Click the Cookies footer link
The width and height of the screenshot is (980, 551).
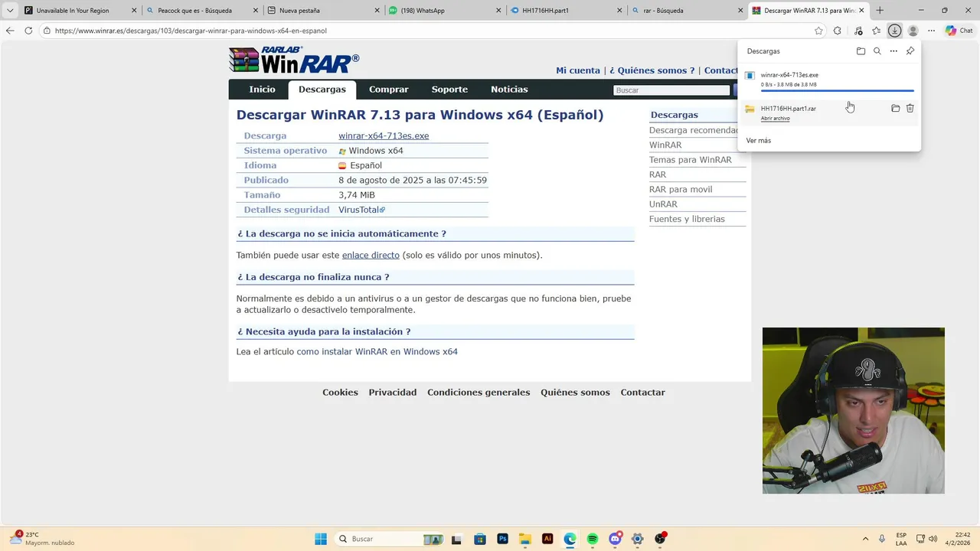point(340,393)
